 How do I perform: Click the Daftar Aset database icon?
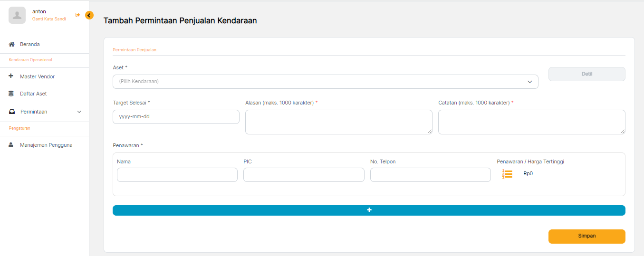(x=11, y=94)
